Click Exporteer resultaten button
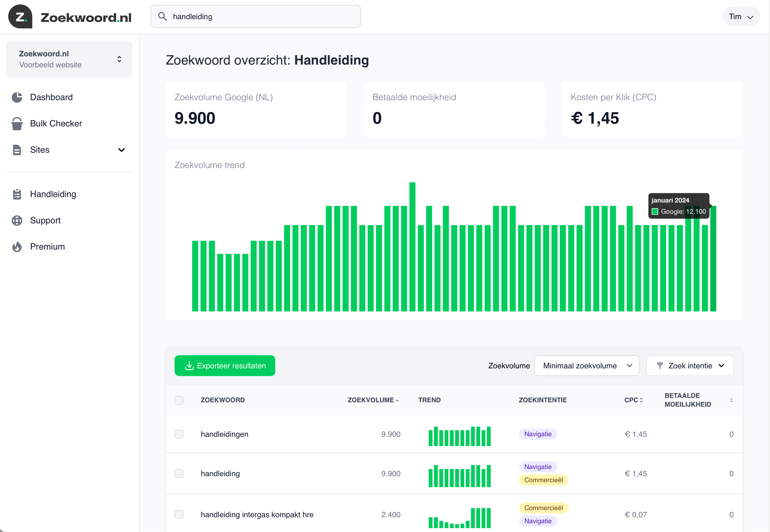 225,366
